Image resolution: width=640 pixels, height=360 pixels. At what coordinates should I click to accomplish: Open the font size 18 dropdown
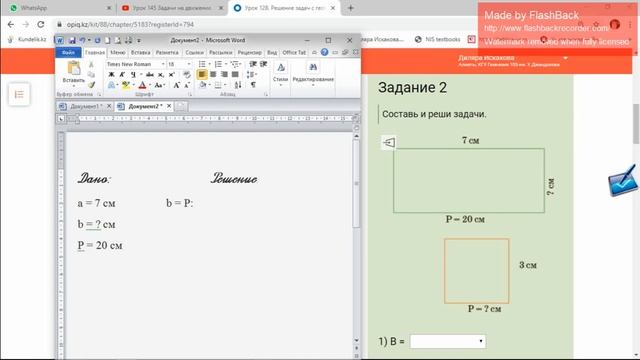click(189, 64)
